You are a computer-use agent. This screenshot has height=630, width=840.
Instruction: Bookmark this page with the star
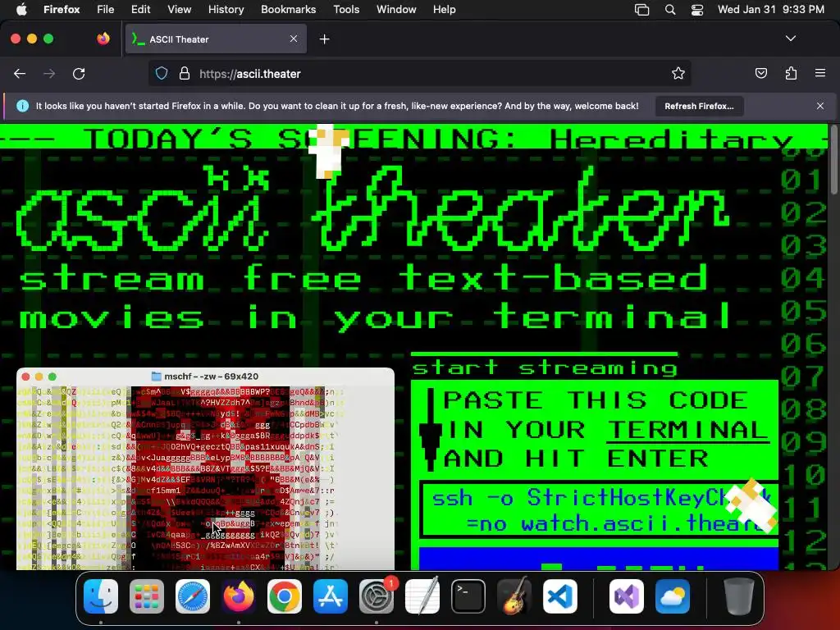click(678, 73)
